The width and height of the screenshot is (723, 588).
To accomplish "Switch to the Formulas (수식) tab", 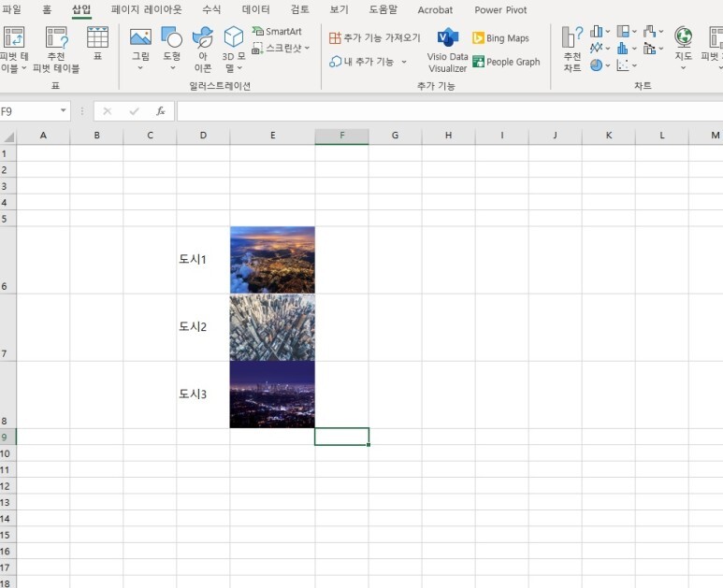I will tap(211, 9).
